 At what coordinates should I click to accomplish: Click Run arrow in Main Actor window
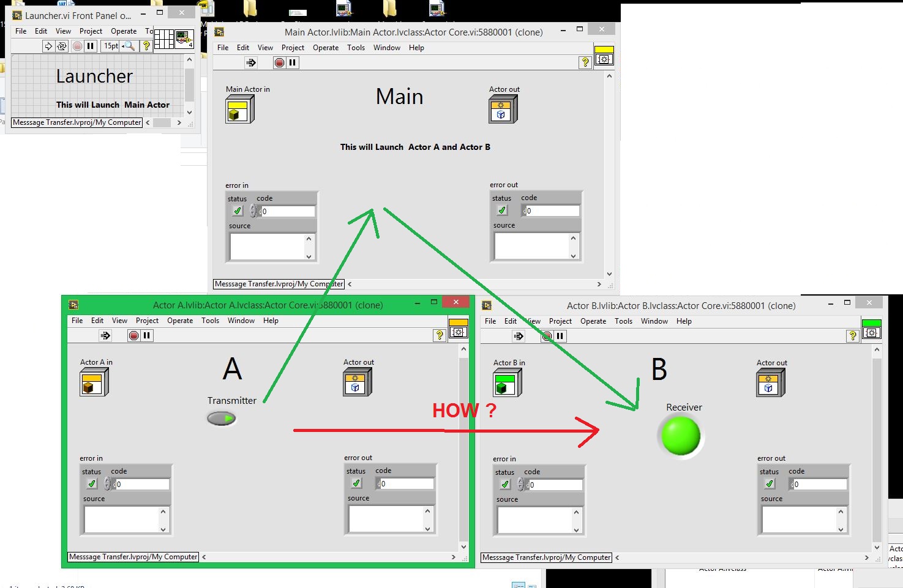251,62
